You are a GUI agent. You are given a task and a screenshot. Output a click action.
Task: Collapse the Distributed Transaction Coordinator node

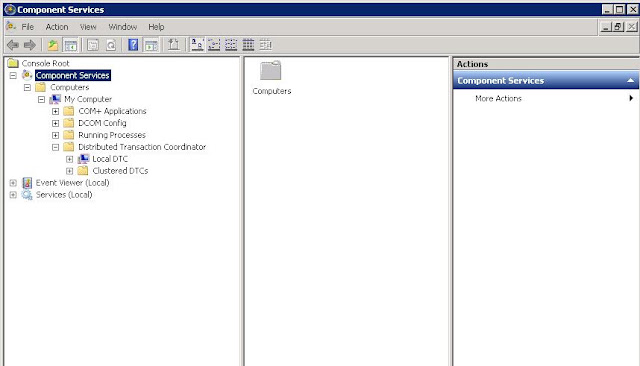[56, 147]
